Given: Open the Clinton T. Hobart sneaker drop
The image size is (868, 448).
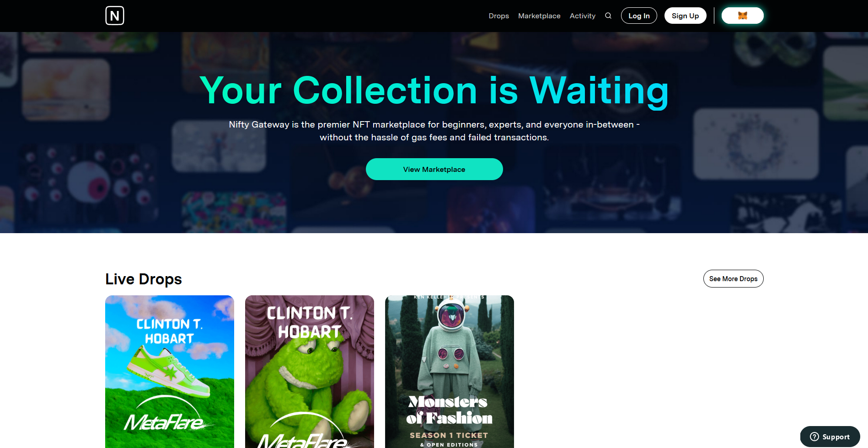Looking at the screenshot, I should [170, 372].
